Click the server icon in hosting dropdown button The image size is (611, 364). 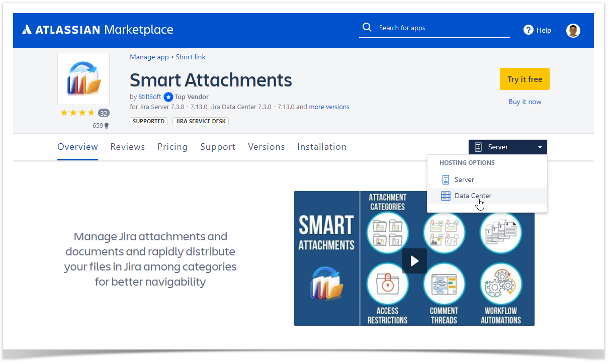(478, 147)
